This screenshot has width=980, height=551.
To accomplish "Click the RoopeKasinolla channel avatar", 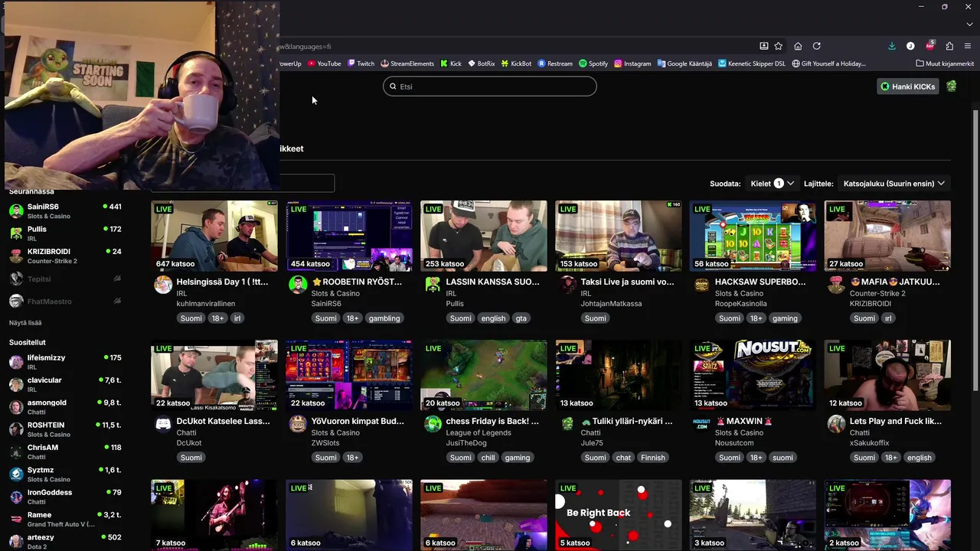I will (x=702, y=285).
